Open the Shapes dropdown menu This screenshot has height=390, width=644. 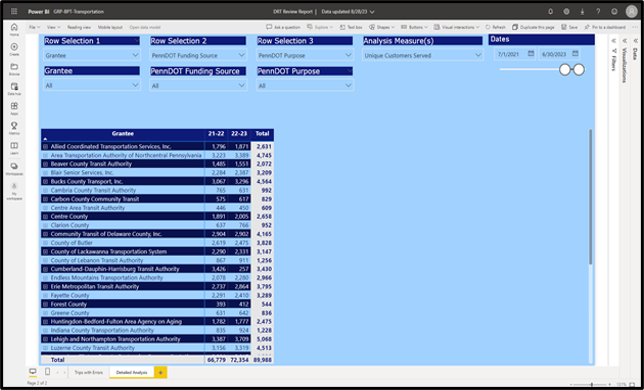click(x=382, y=27)
